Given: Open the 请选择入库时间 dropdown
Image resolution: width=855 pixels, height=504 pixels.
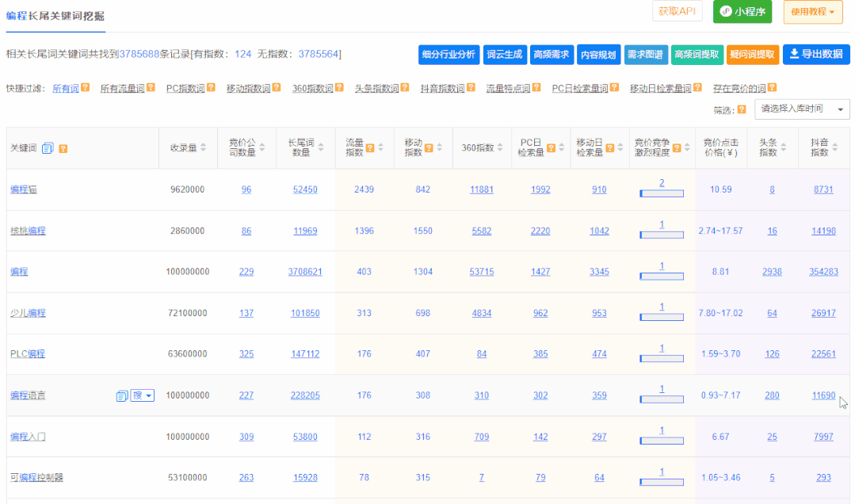Looking at the screenshot, I should click(x=802, y=109).
